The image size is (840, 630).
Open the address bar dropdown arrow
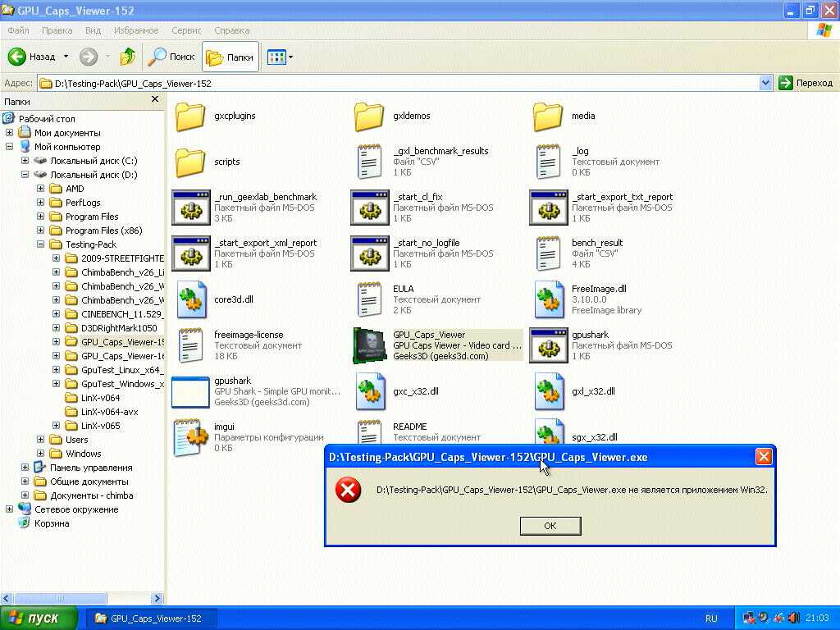coord(765,83)
